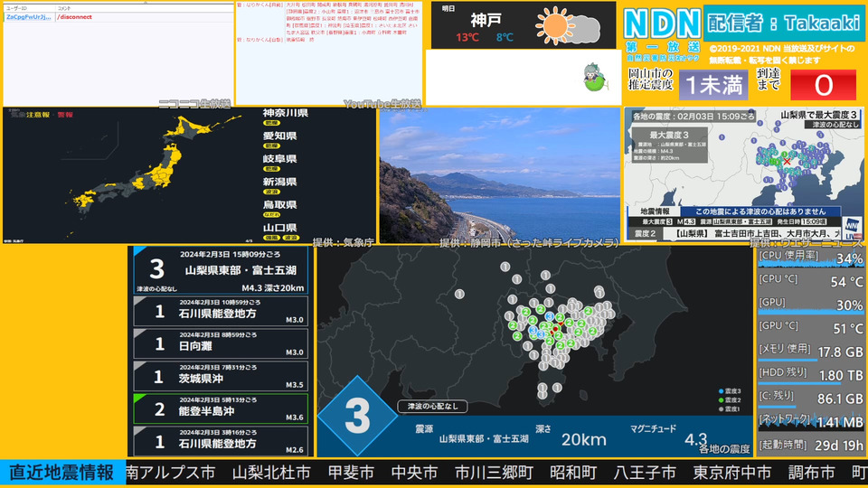Screen dimensions: 868x488
Task: Click the WNI Live logo
Action: click(x=852, y=228)
